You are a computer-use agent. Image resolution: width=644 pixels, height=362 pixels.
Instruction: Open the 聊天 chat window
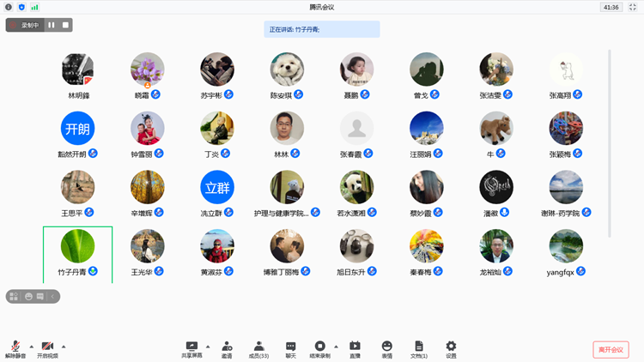coord(290,348)
